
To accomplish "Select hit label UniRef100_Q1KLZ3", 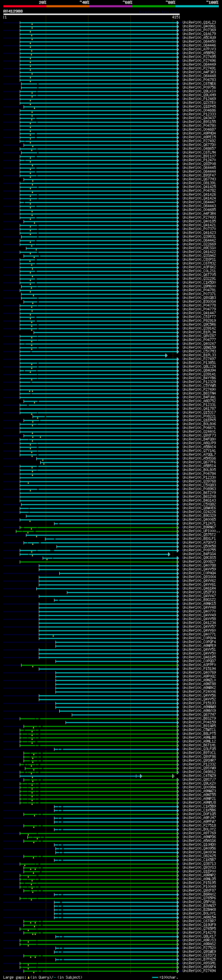I will [199, 23].
